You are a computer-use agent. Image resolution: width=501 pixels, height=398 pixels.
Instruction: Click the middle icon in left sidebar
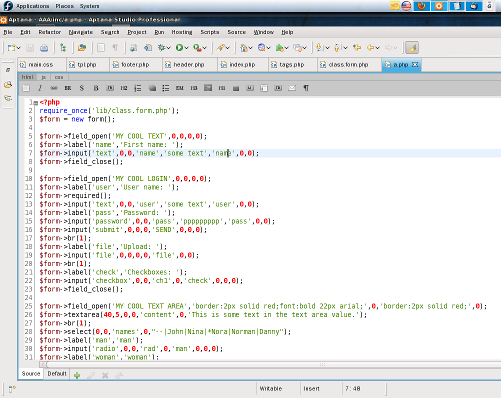pos(8,85)
